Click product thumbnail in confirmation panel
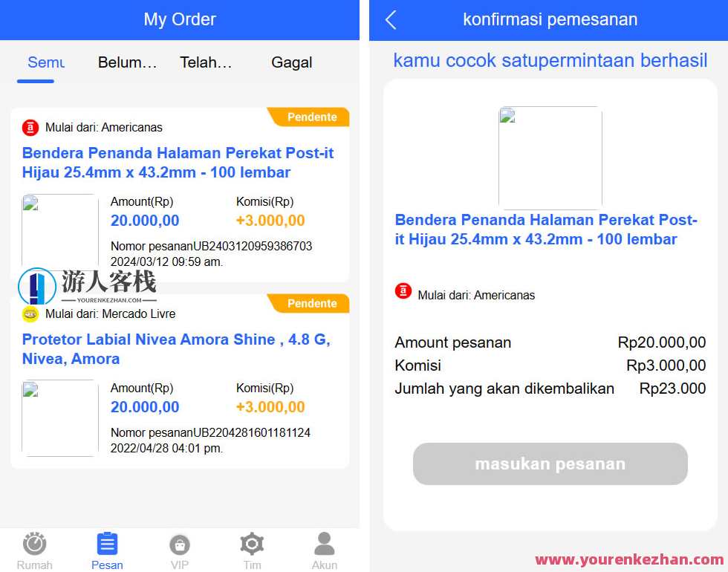Image resolution: width=728 pixels, height=572 pixels. click(x=550, y=157)
